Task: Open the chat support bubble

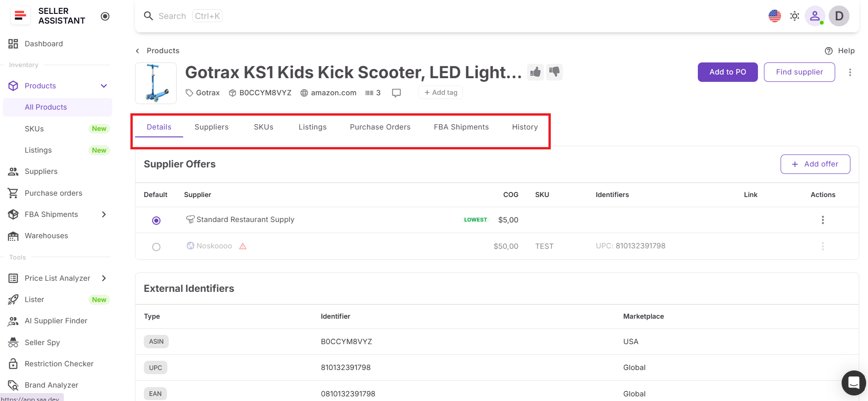Action: pyautogui.click(x=854, y=383)
